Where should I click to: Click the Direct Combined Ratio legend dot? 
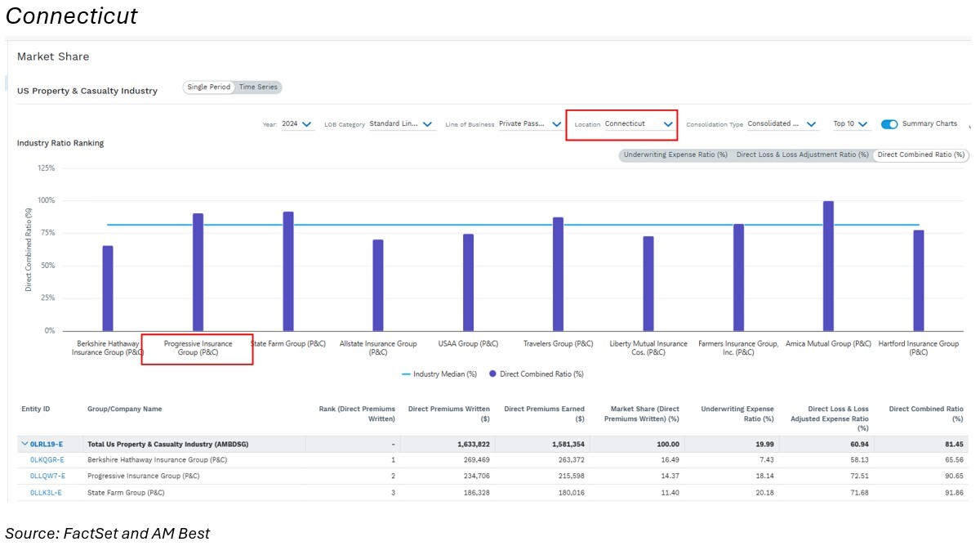point(492,374)
